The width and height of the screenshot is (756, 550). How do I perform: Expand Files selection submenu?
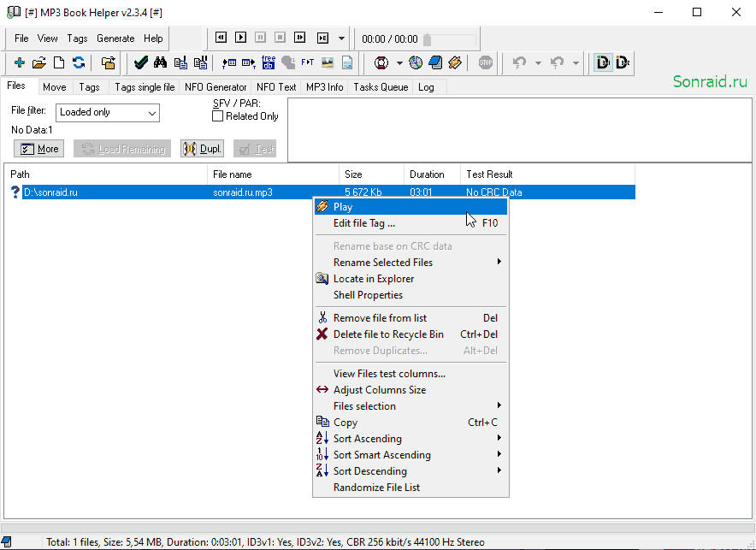tap(410, 406)
